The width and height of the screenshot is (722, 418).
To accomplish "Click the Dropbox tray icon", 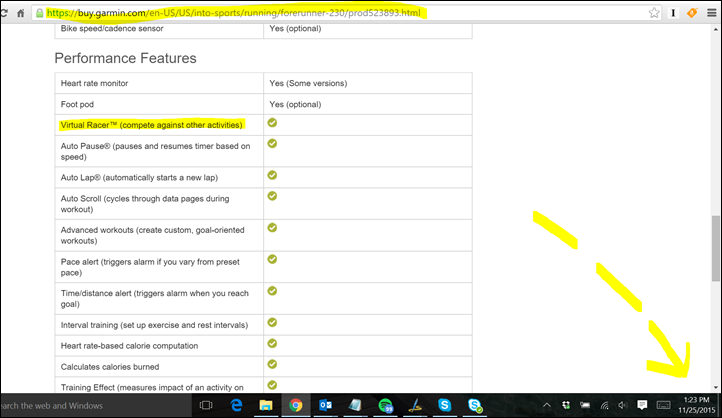I will [x=566, y=406].
